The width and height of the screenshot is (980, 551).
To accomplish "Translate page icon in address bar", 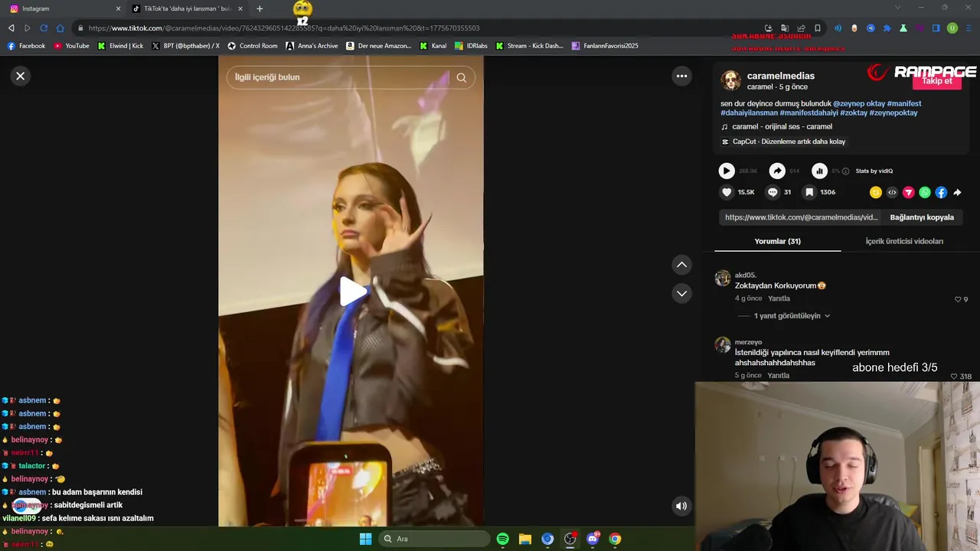I will [785, 28].
